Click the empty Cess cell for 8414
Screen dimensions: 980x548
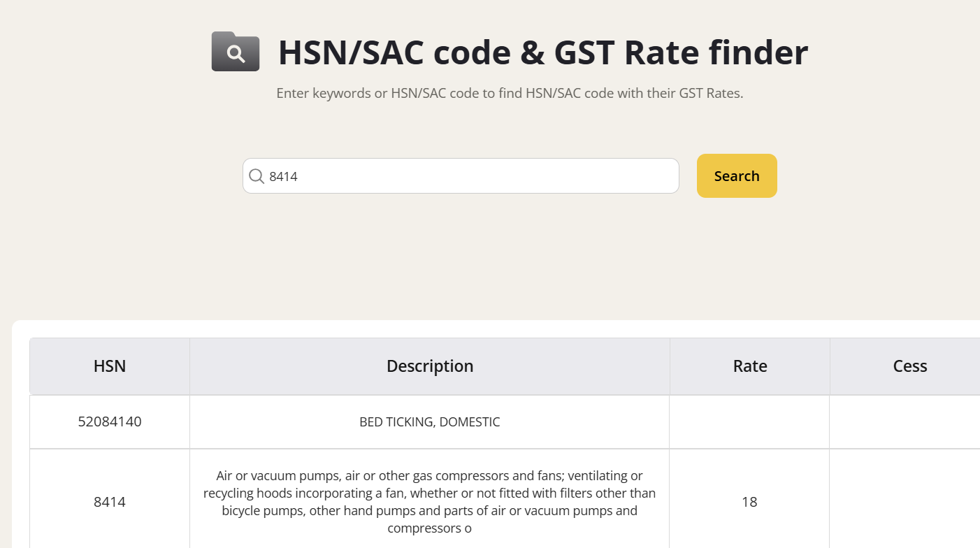[905, 502]
